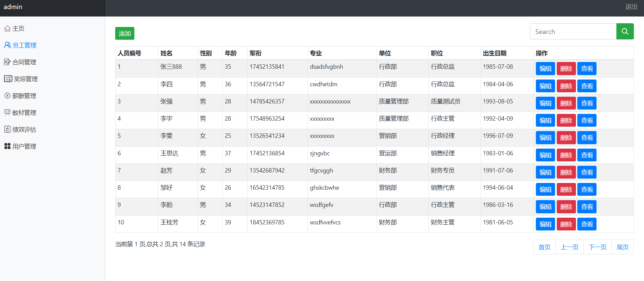View employee 王思达
The width and height of the screenshot is (644, 281).
point(587,155)
